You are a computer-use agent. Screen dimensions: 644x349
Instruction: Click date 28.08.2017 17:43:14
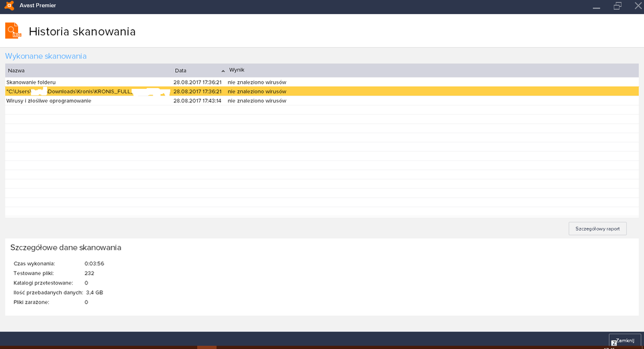point(197,100)
